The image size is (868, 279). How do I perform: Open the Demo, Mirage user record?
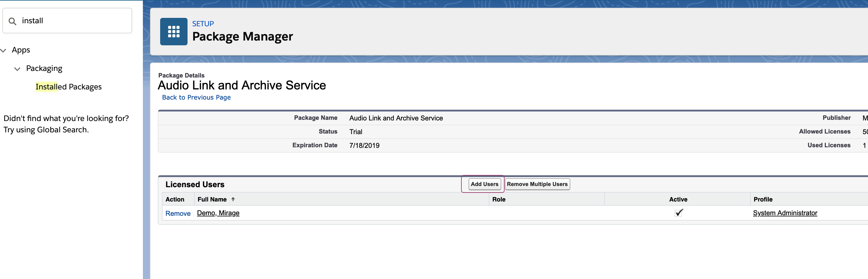coord(218,213)
